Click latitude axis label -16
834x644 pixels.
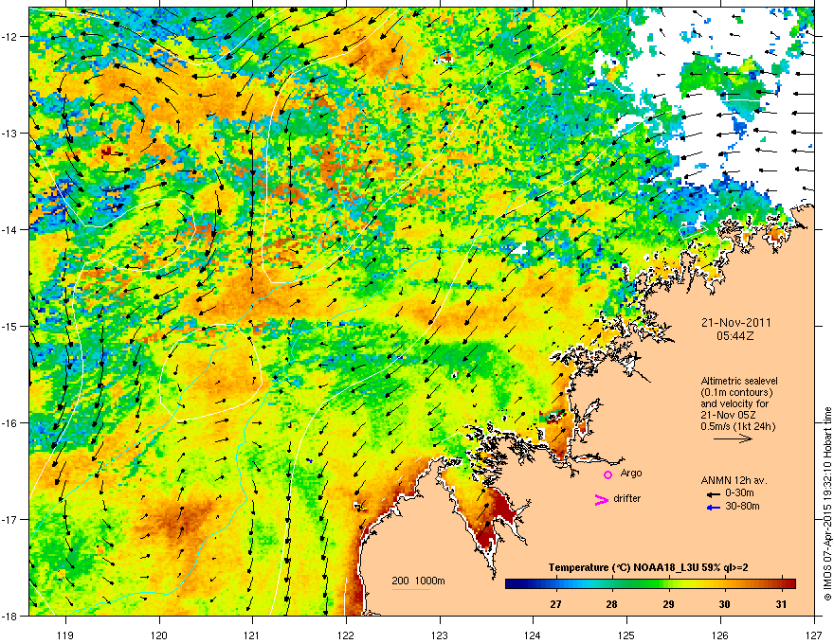(x=9, y=423)
